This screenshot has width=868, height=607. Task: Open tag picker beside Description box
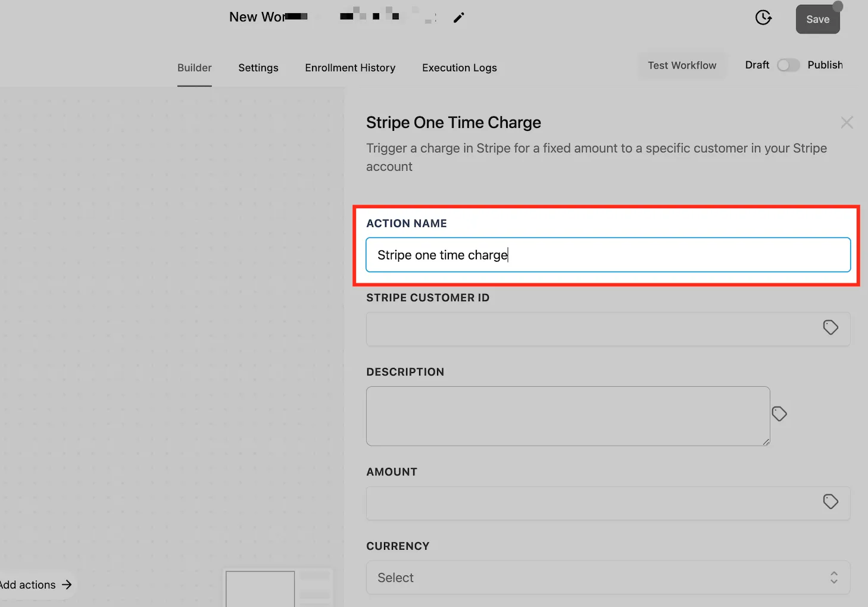[x=779, y=414]
